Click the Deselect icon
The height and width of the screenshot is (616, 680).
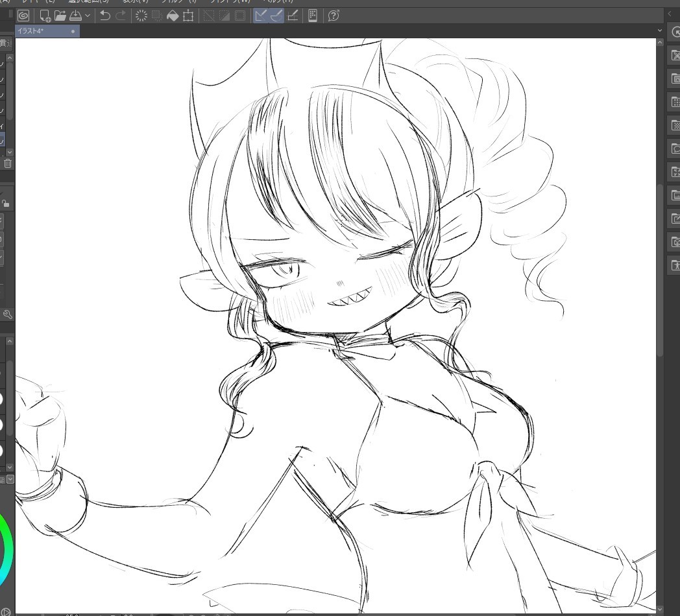(x=209, y=16)
